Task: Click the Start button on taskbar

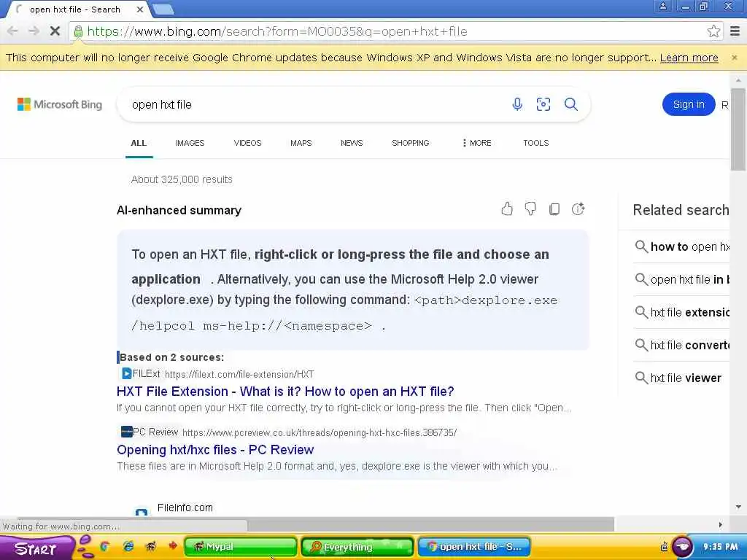Action: pos(36,548)
